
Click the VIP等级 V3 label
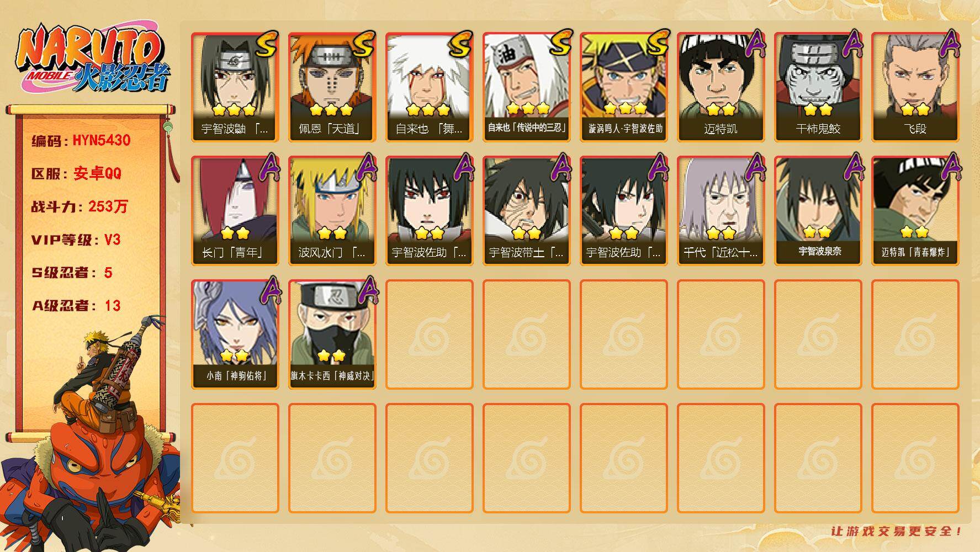click(76, 240)
